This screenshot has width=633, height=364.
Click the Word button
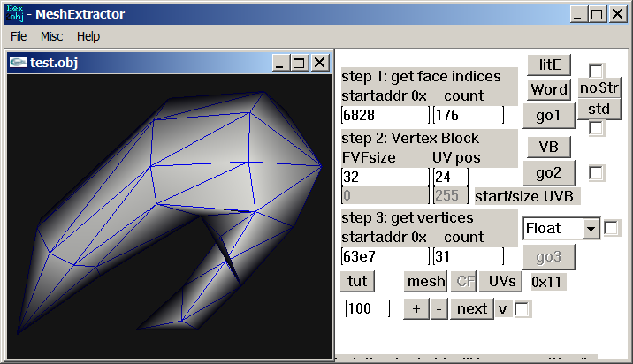(549, 89)
